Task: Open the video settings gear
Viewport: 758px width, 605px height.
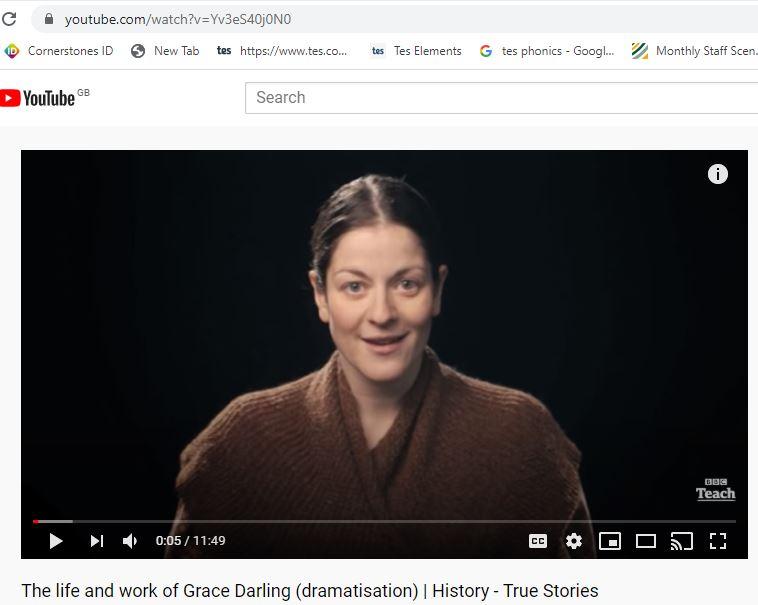Action: [573, 541]
